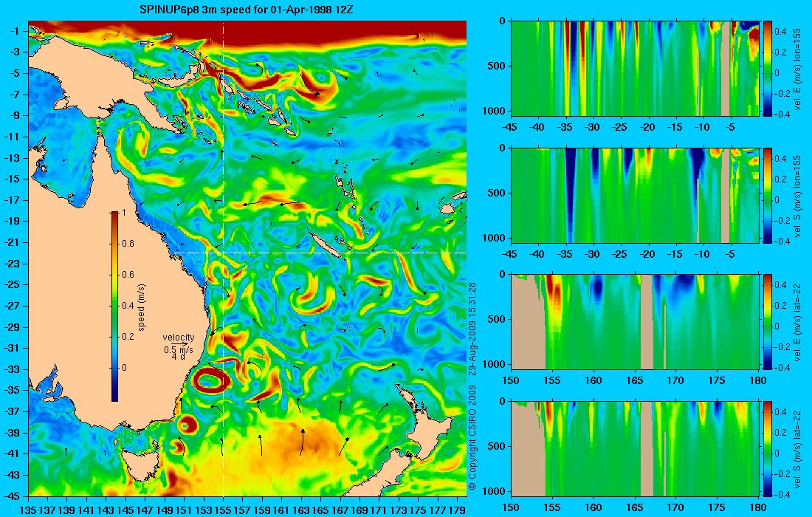Click the "vel. S (m/s) lat=-22" label
The image size is (812, 517).
coord(797,449)
